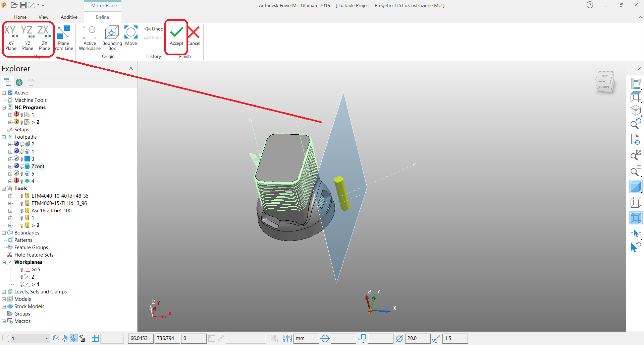Image resolution: width=644 pixels, height=345 pixels.
Task: Align mirror plane to XY Plane
Action: [11, 38]
